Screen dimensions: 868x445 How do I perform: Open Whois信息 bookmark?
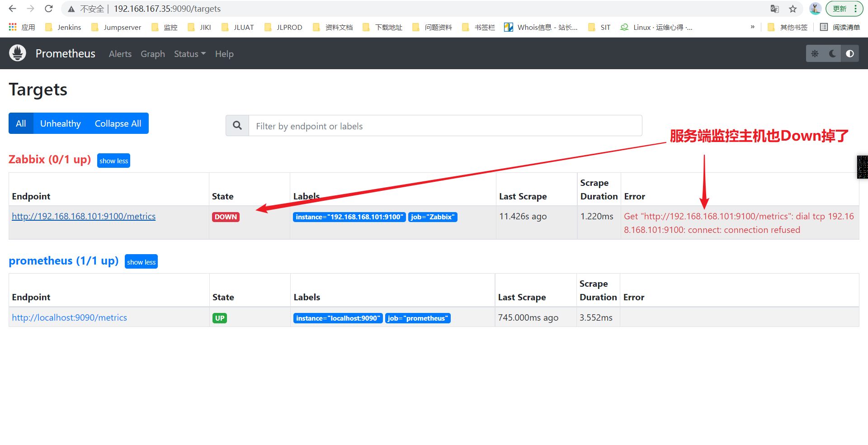(541, 27)
